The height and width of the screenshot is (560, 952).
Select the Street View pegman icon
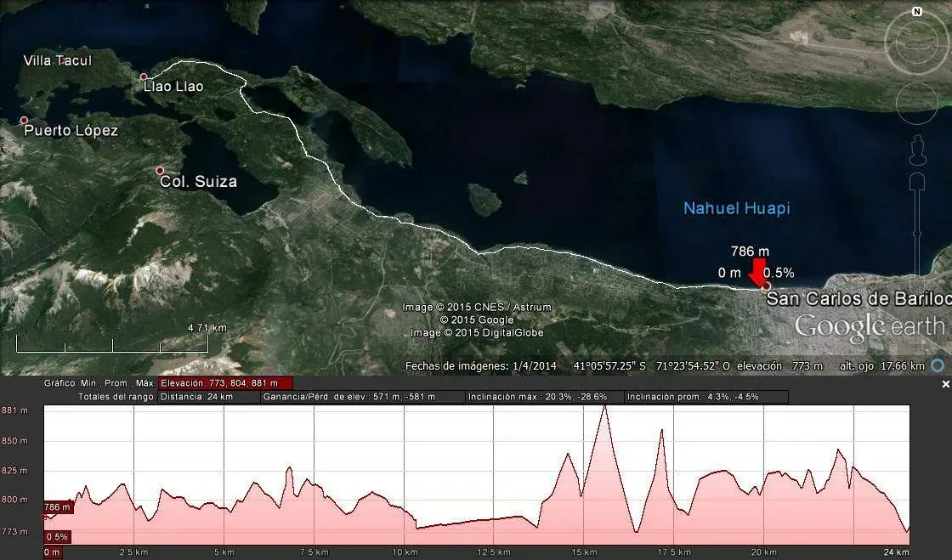pyautogui.click(x=916, y=151)
